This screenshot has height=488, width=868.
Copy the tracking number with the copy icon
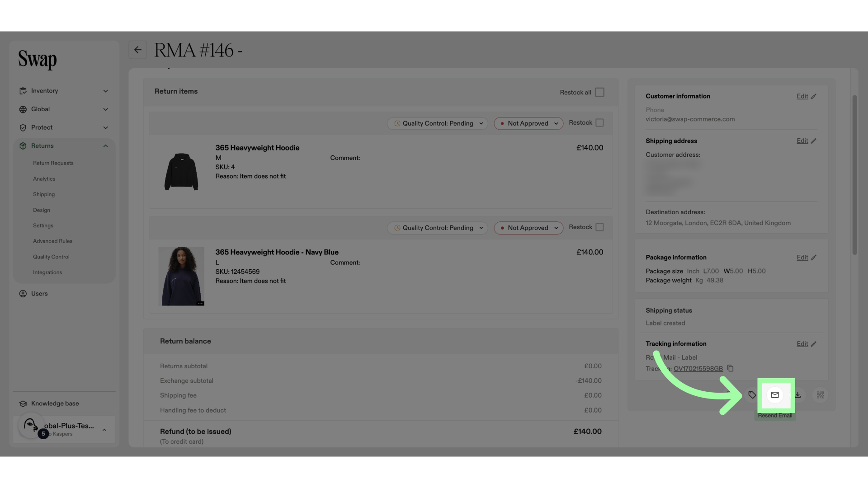[730, 368]
